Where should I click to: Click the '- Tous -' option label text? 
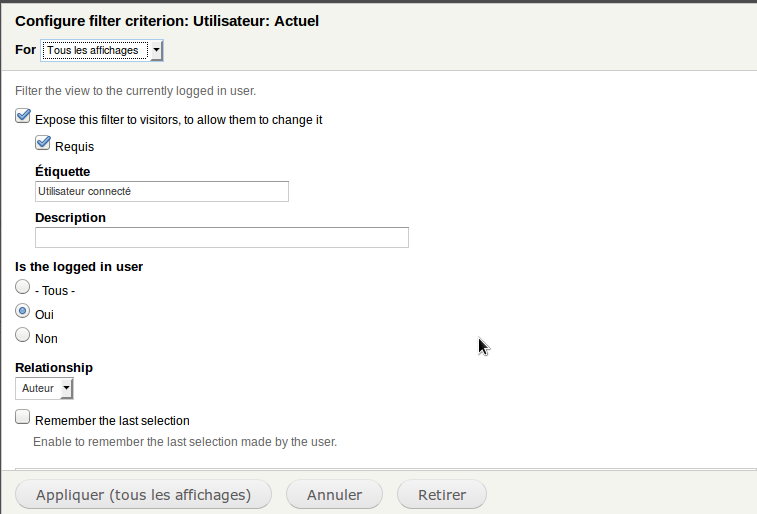click(55, 291)
